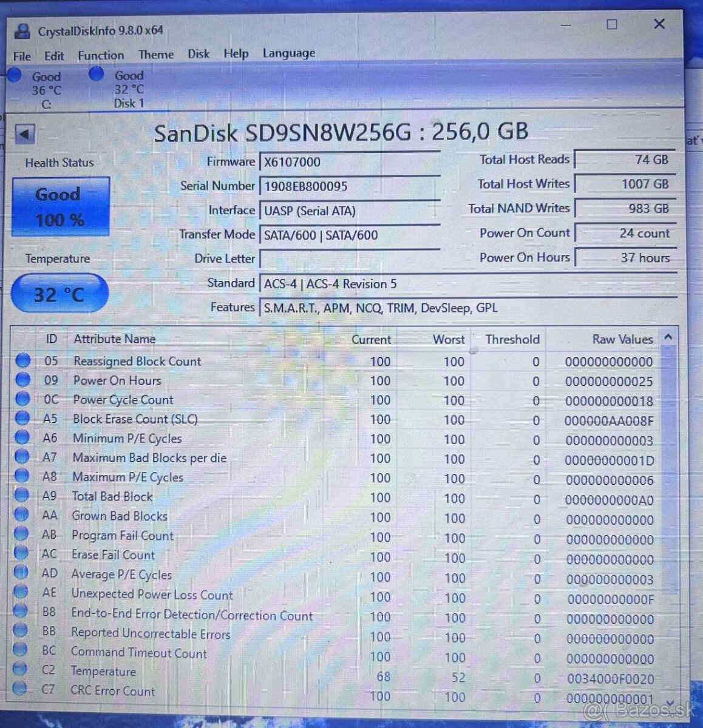
Task: Click the previous disk arrow button
Action: coord(25,133)
